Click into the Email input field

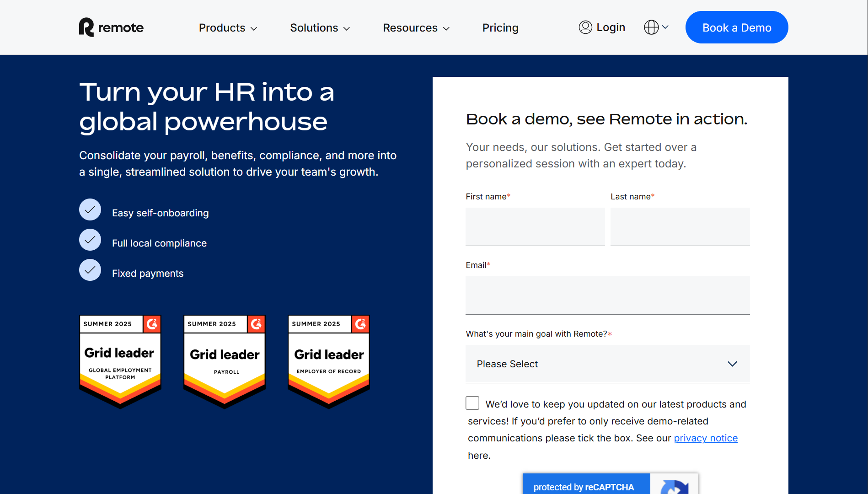pyautogui.click(x=607, y=295)
